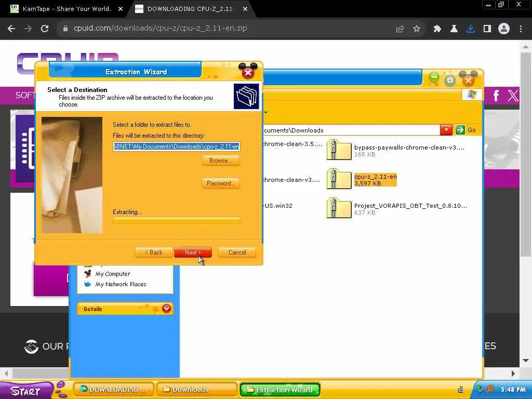Screen dimensions: 532x399
Task: Close Extraction Wizard with red X icon
Action: click(248, 72)
